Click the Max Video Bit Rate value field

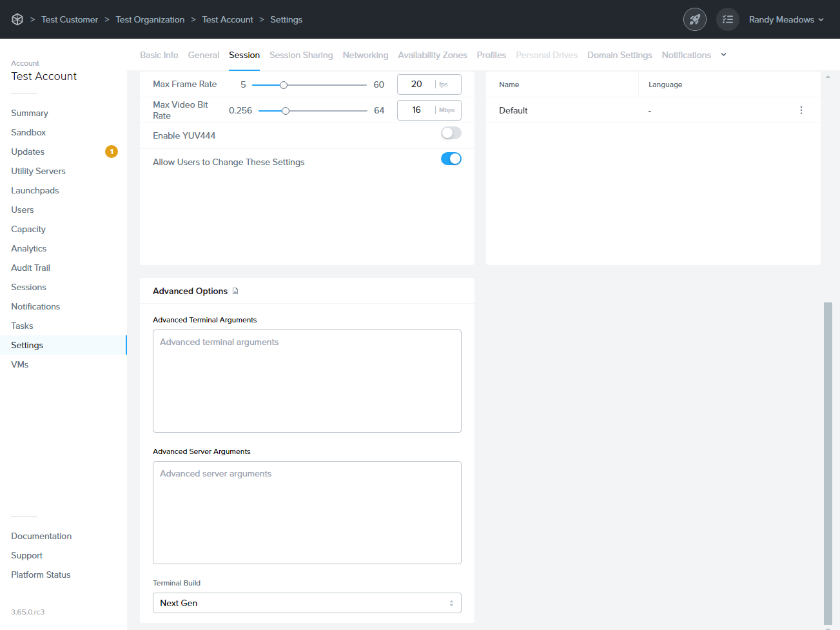[x=416, y=110]
